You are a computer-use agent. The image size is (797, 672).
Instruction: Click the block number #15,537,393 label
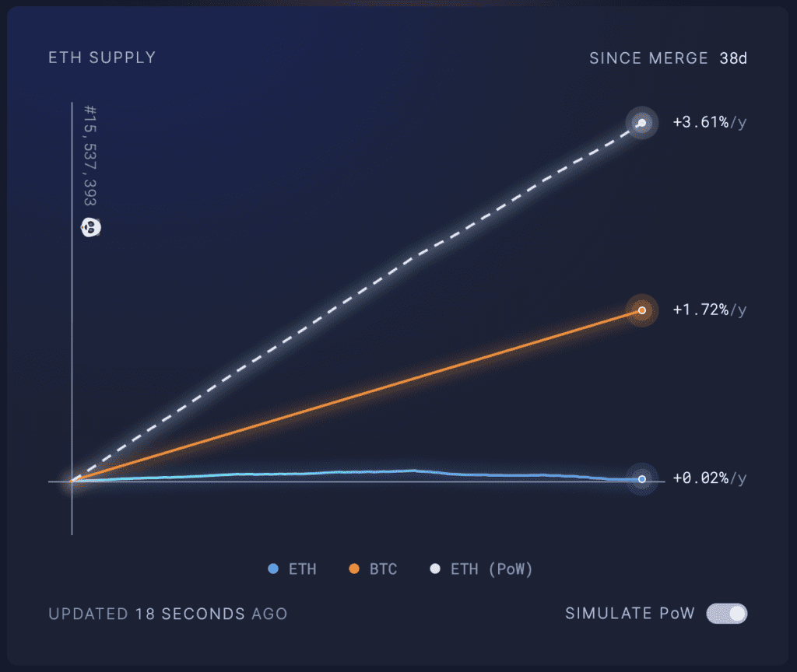[90, 156]
